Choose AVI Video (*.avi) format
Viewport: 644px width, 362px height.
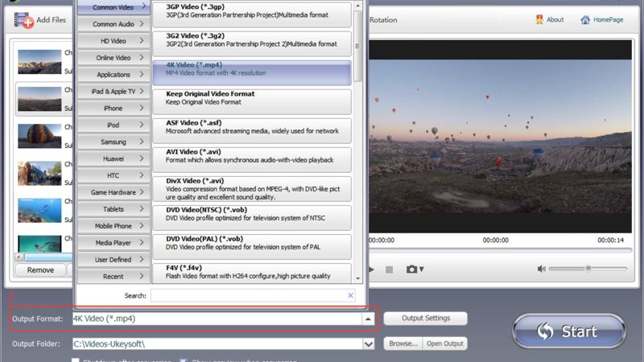click(x=252, y=159)
